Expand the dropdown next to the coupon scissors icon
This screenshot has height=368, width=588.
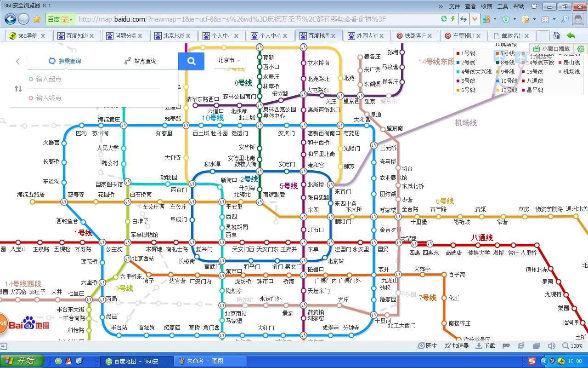534,19
